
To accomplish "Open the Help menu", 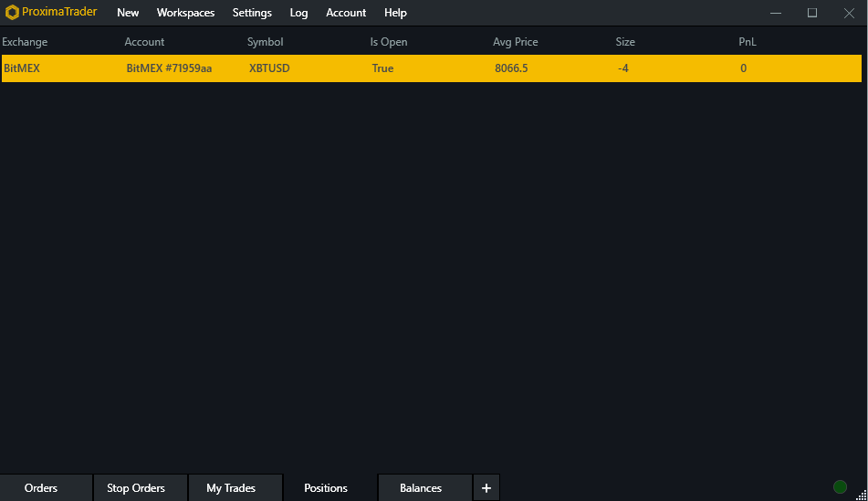I will point(395,13).
